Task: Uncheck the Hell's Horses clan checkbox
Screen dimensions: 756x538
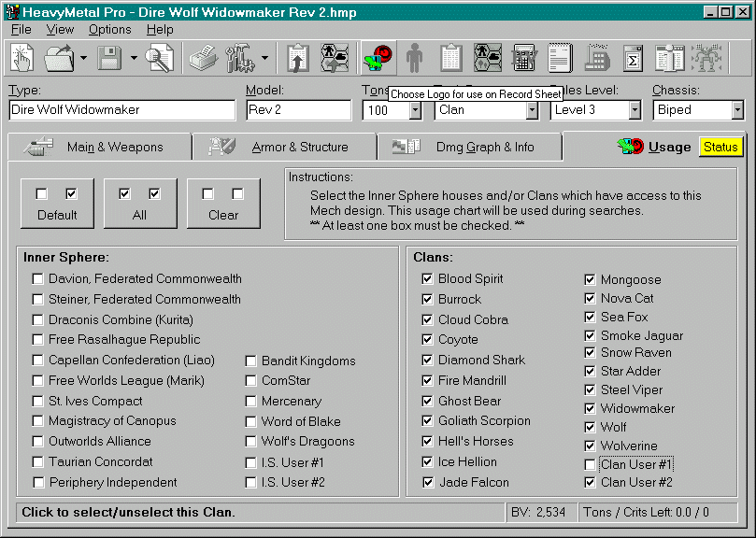Action: pos(427,442)
